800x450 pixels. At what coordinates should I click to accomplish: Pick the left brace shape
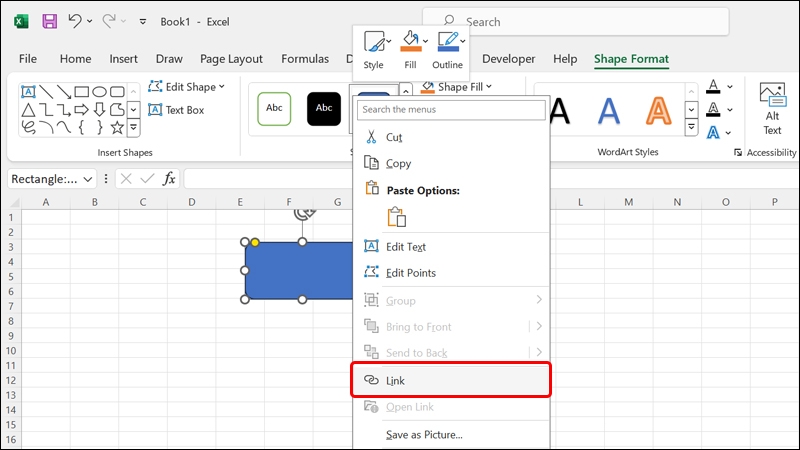(x=82, y=128)
